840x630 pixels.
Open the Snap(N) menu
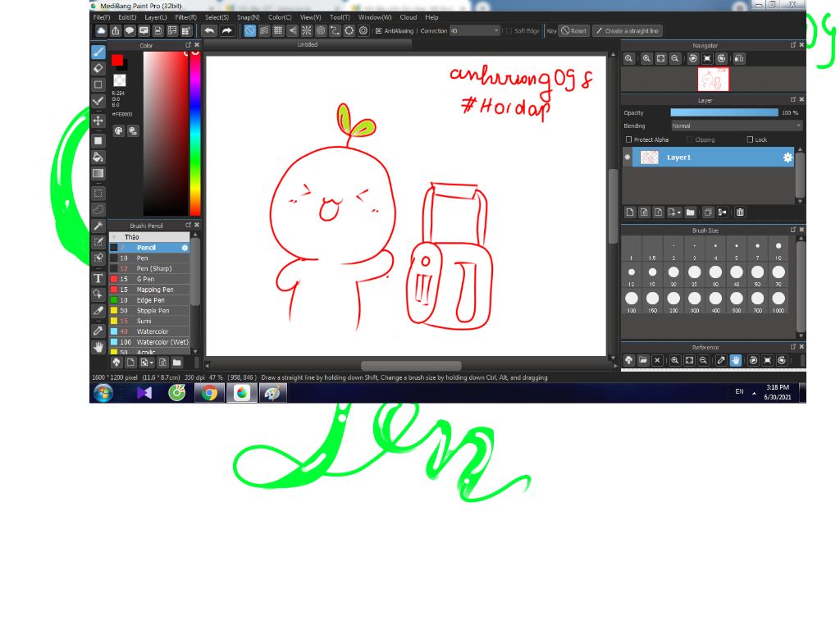pyautogui.click(x=248, y=17)
